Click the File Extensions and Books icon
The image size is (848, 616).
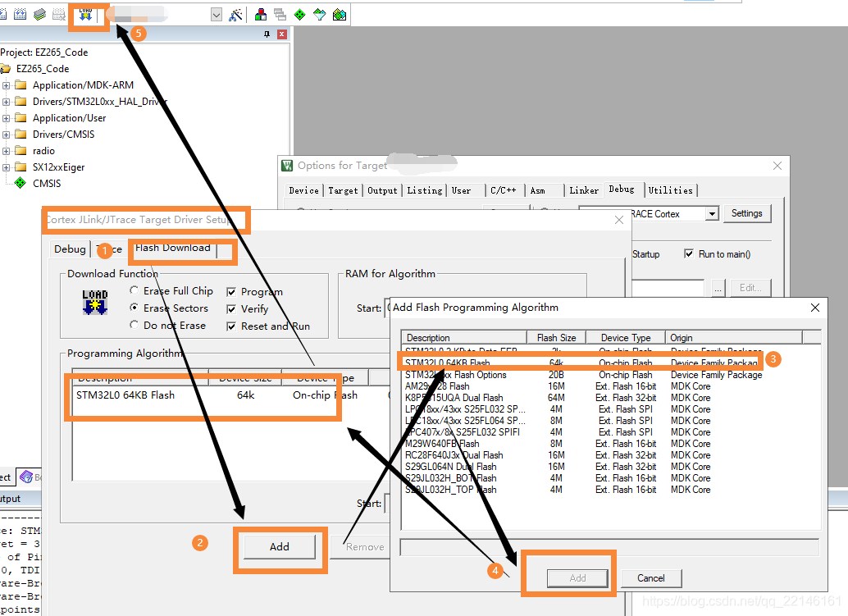click(261, 15)
